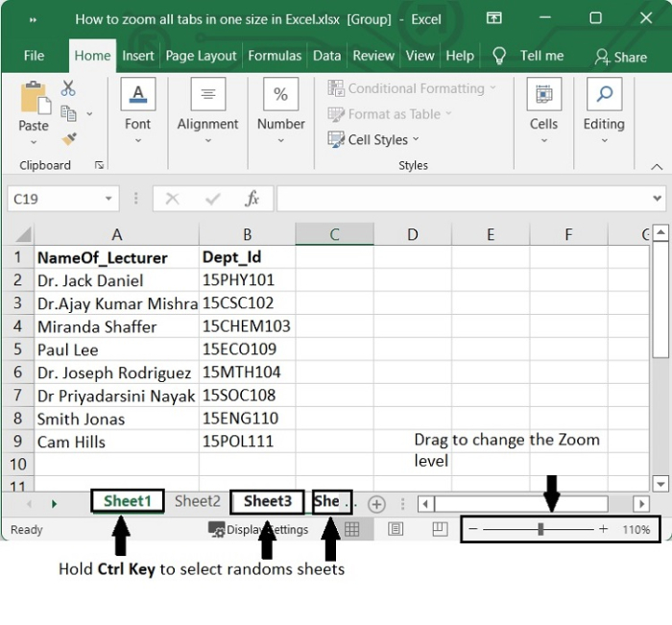Switch to Page Break Preview view

(439, 529)
